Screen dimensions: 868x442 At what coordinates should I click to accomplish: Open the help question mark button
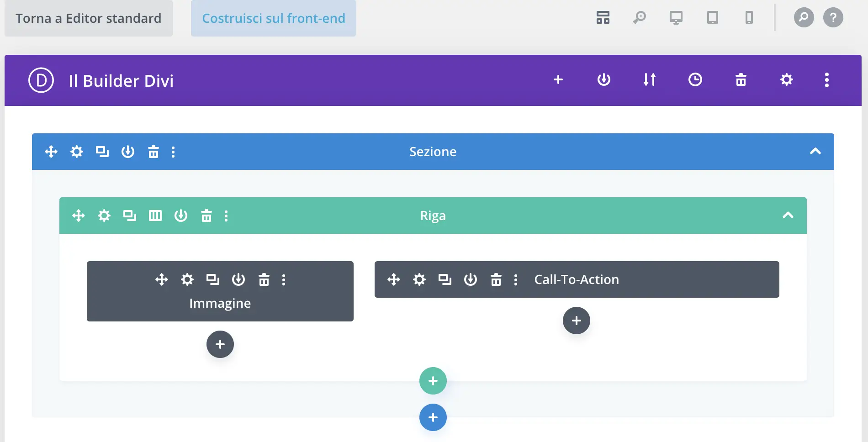[833, 18]
